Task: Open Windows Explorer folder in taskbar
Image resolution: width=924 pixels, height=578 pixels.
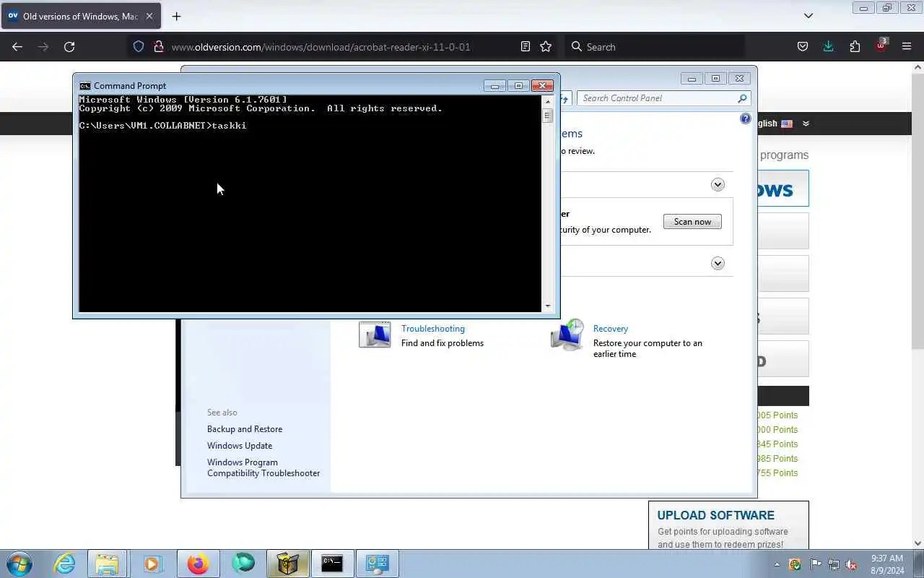Action: point(107,564)
